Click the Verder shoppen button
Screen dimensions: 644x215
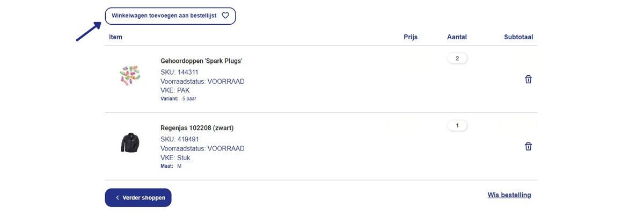(x=138, y=198)
